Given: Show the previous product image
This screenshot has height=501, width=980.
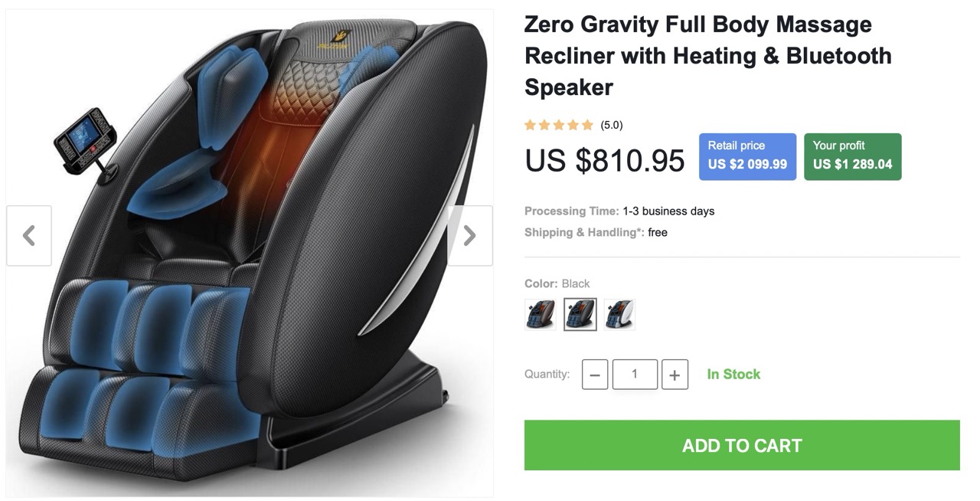Looking at the screenshot, I should [x=29, y=236].
